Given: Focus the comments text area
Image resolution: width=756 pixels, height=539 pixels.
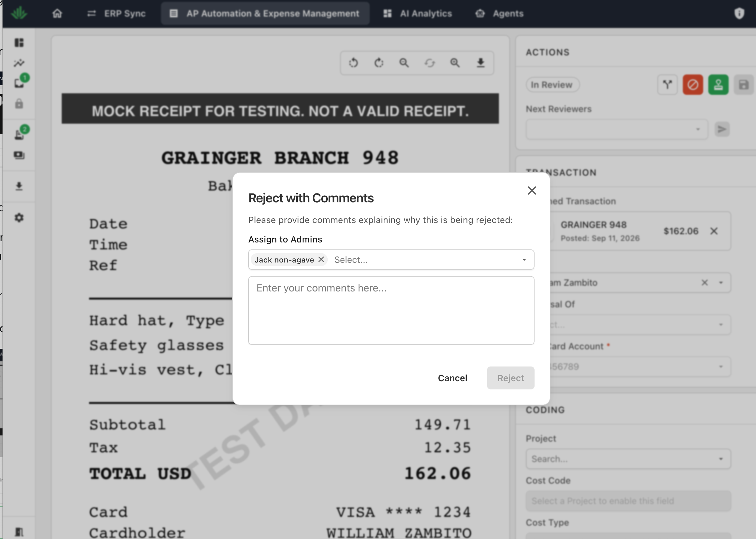Looking at the screenshot, I should (x=391, y=310).
